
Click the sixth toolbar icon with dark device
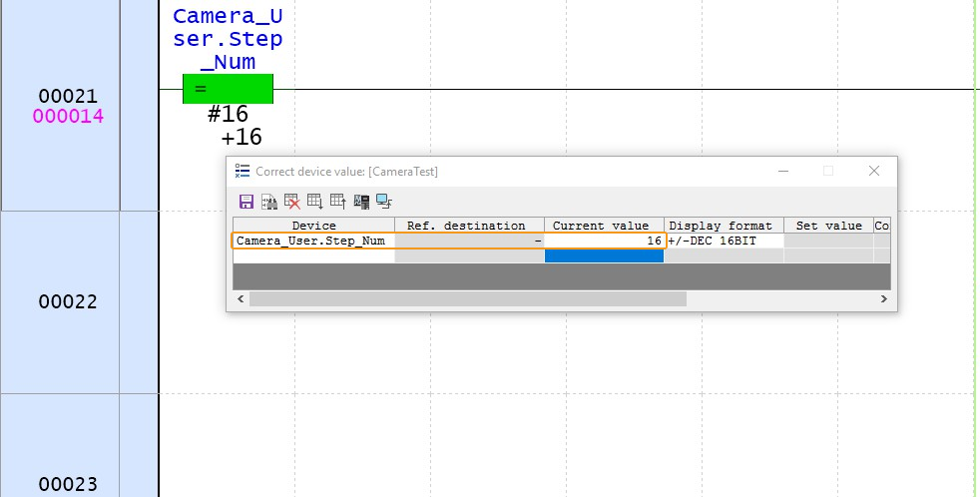(x=360, y=201)
